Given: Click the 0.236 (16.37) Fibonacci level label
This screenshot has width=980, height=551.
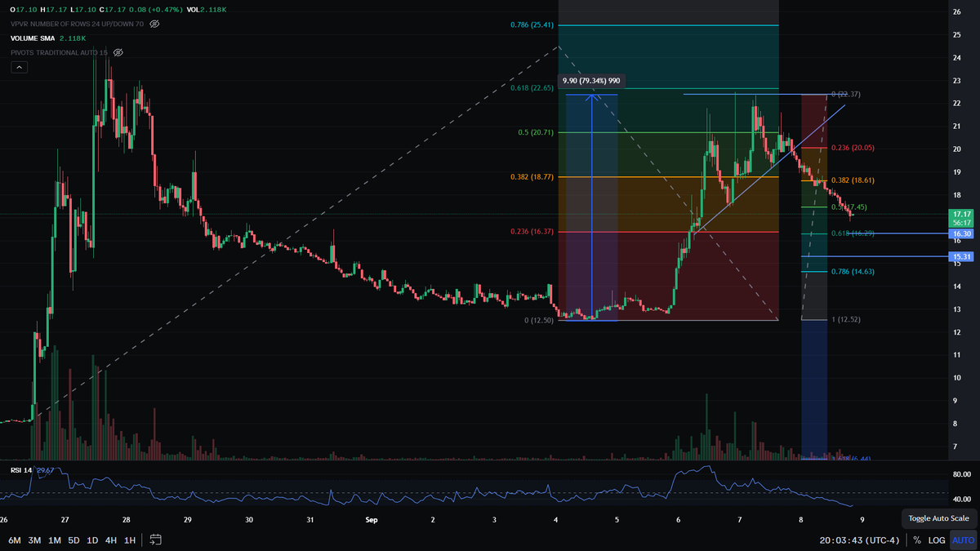Looking at the screenshot, I should (532, 232).
